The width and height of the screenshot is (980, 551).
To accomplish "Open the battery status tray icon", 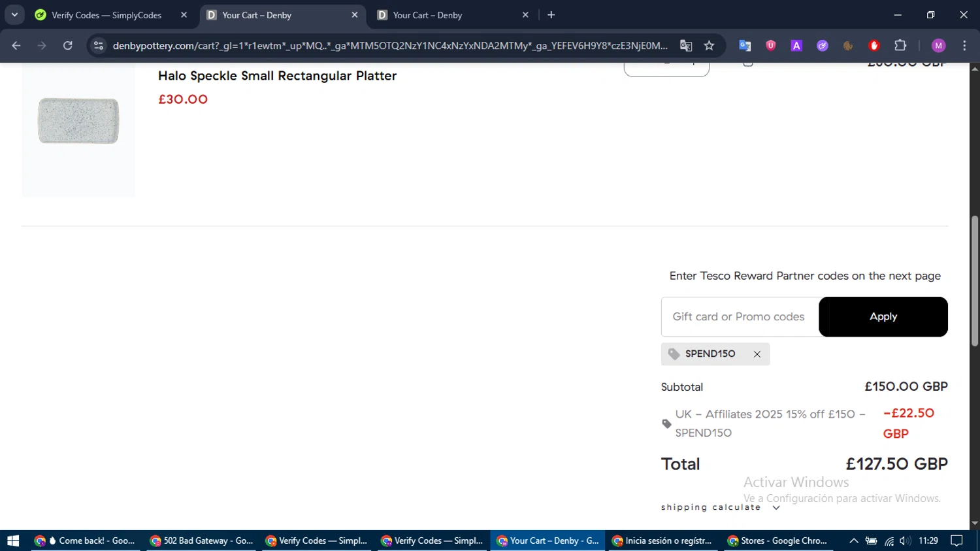I will click(871, 541).
